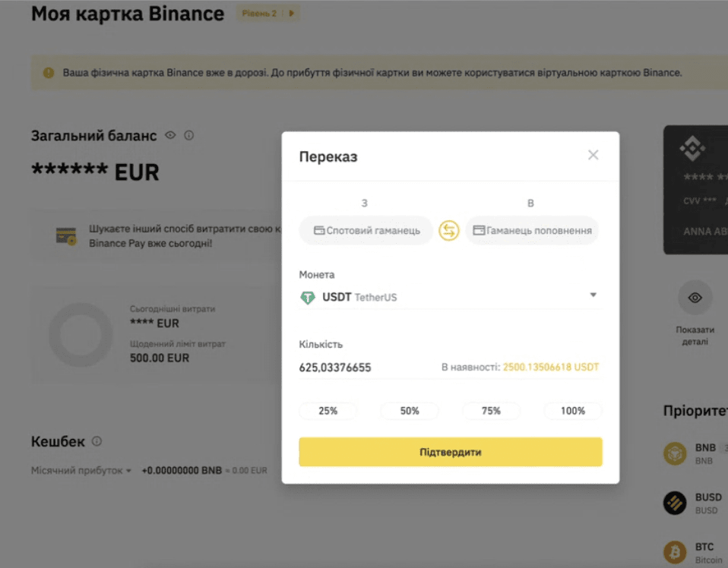Click the BTC Bitcoin coin icon
This screenshot has height=568, width=728.
(675, 551)
